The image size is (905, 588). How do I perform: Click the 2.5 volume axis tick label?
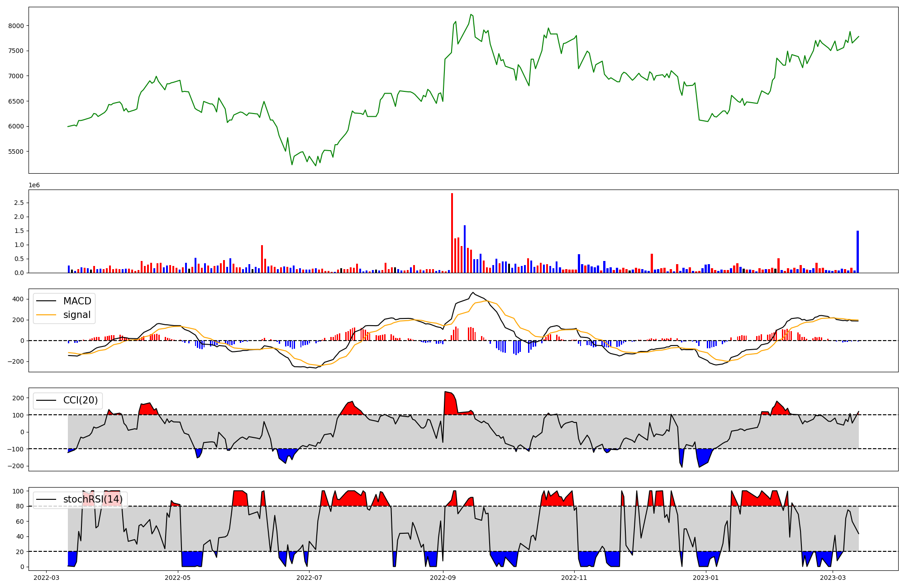19,203
